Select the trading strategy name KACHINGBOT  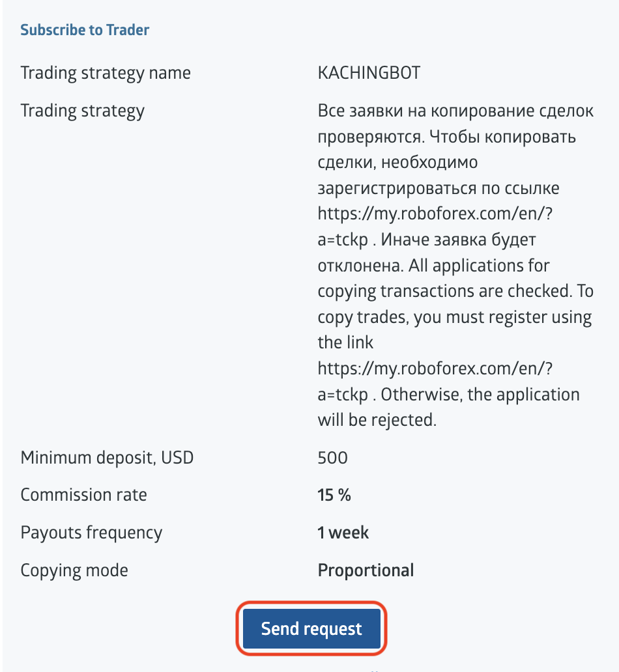(369, 72)
